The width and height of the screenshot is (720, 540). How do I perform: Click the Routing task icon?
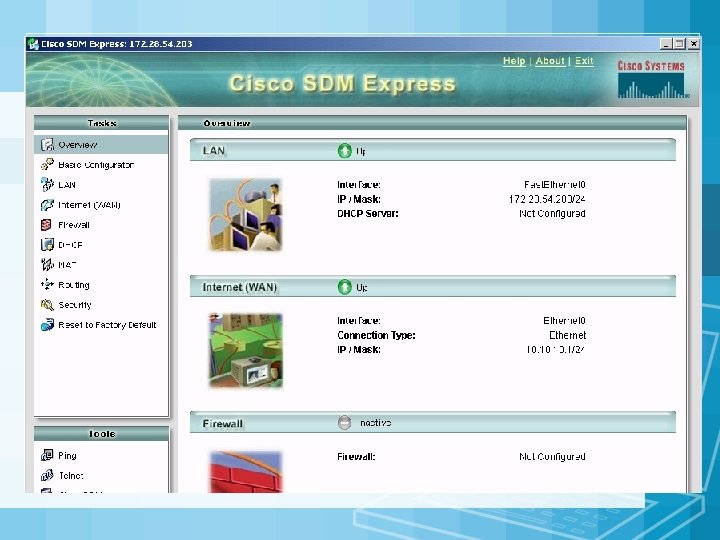point(47,285)
